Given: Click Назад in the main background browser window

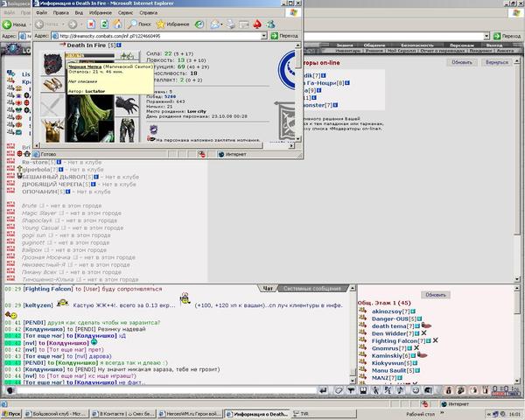Looking at the screenshot, I should coord(14,24).
